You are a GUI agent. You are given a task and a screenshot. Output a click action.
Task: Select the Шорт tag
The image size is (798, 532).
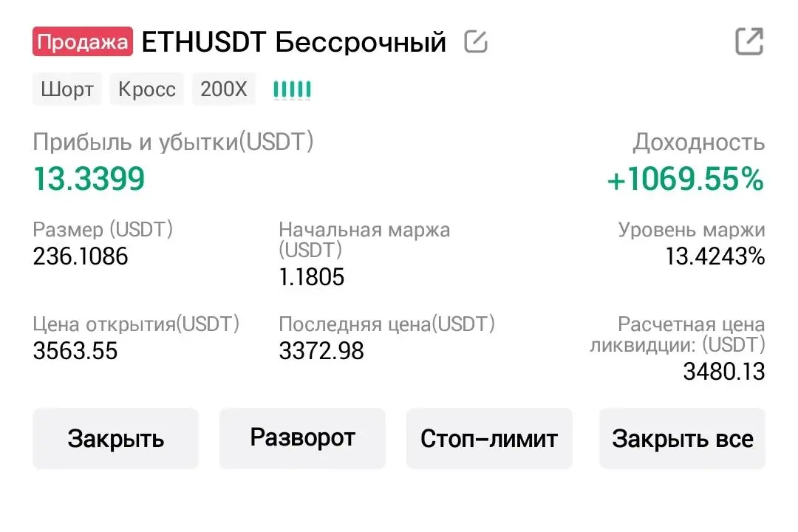click(x=67, y=89)
